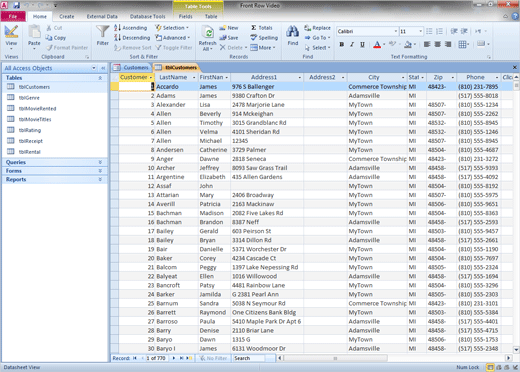Click Refresh All icon

208,32
